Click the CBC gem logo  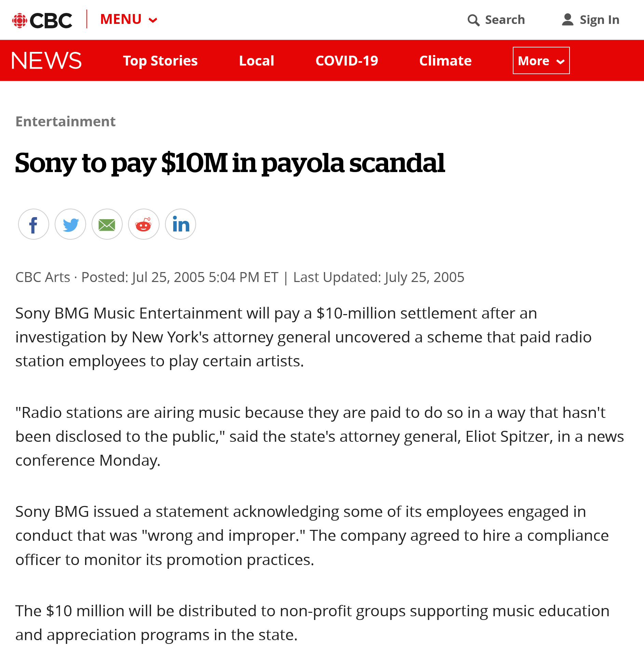pyautogui.click(x=20, y=20)
